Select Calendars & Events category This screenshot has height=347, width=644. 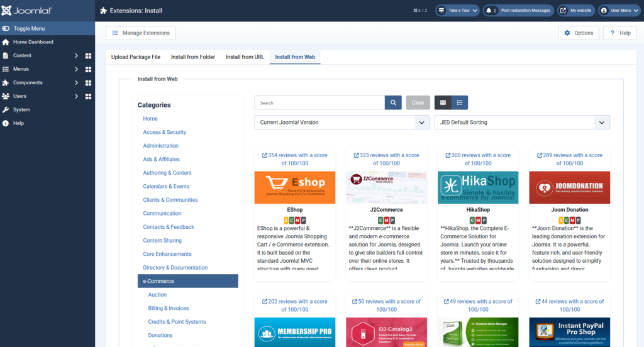(166, 187)
